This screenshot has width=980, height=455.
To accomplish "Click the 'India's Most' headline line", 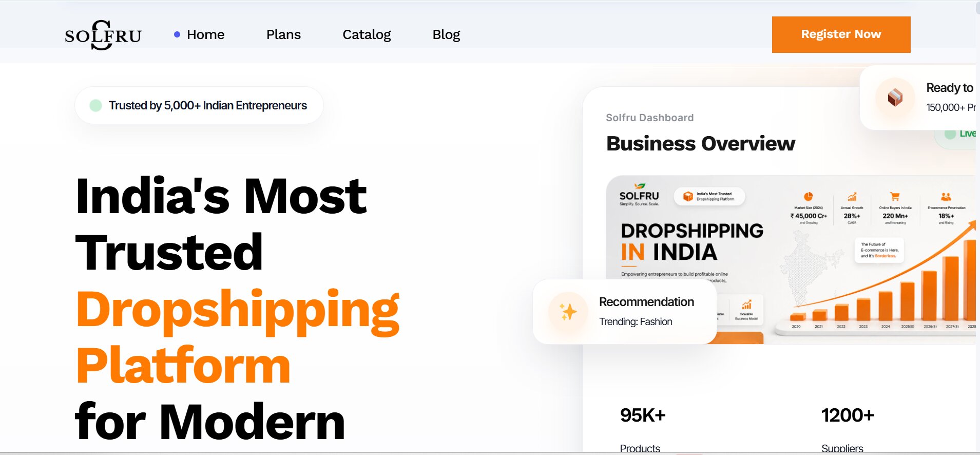I will (221, 196).
